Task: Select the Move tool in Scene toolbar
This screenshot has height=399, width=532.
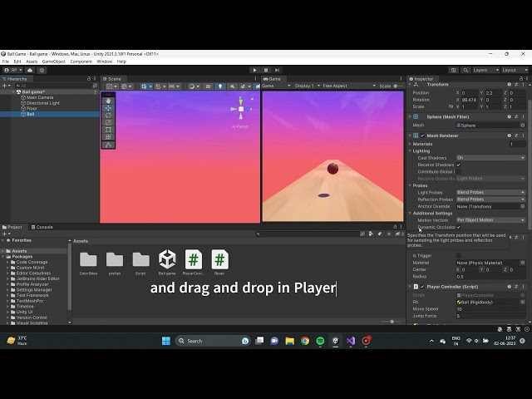Action: tap(108, 108)
